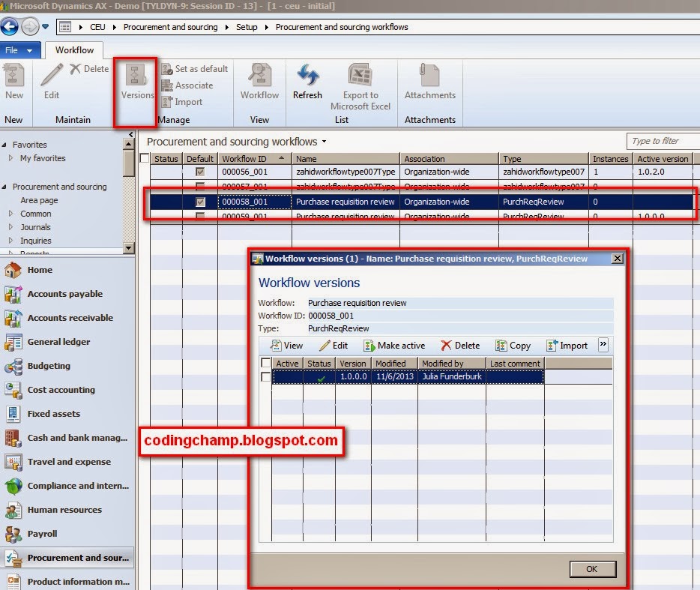700x590 pixels.
Task: Check the checkbox for version 1.0.0.0
Action: (x=266, y=376)
